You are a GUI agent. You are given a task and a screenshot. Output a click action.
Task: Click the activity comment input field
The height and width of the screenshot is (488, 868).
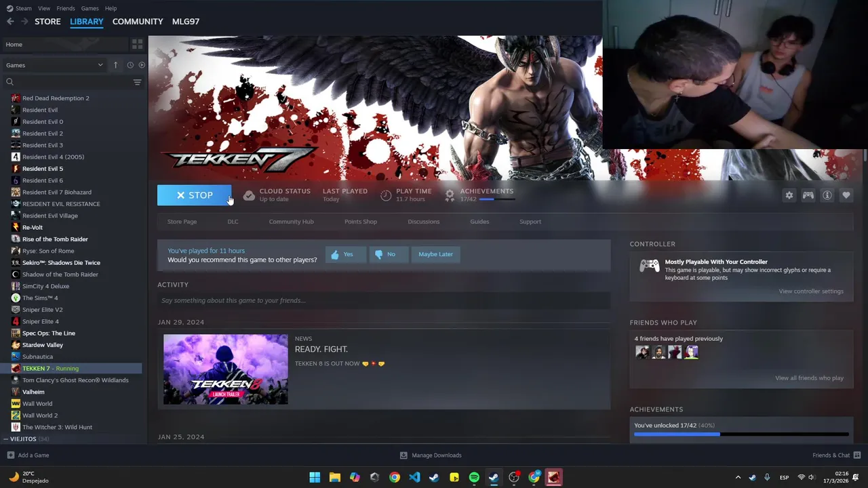click(384, 300)
